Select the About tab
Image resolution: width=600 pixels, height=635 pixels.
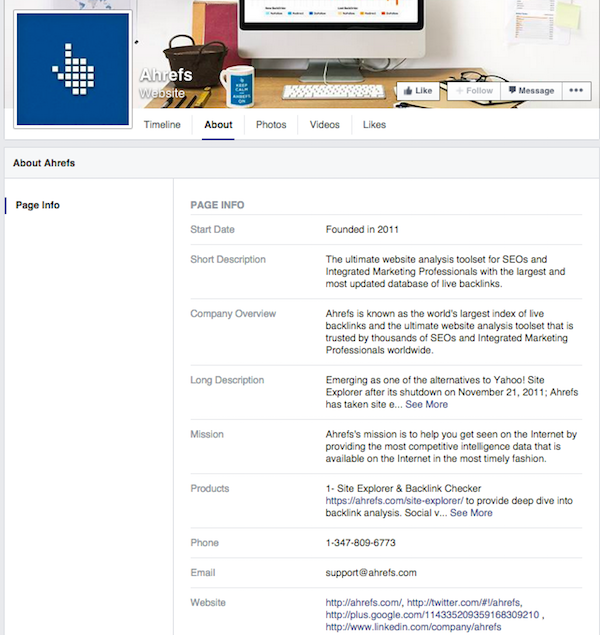(x=218, y=125)
